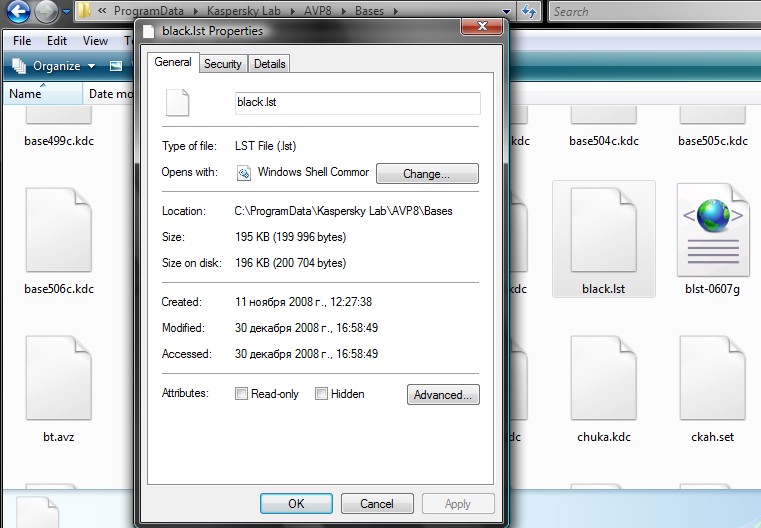Switch to the Details tab
The image size is (761, 528).
coord(269,64)
